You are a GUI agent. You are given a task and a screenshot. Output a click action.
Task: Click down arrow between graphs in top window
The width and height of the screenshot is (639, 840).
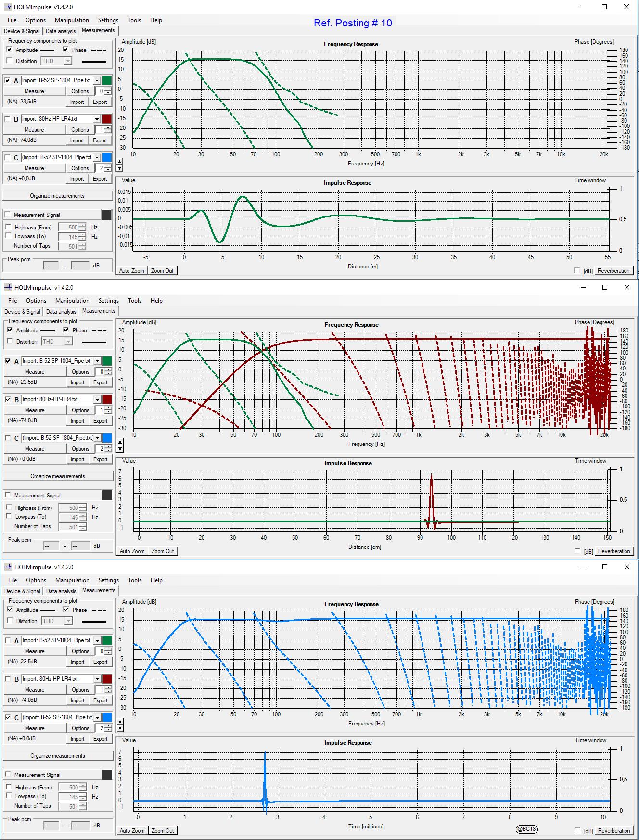(120, 168)
